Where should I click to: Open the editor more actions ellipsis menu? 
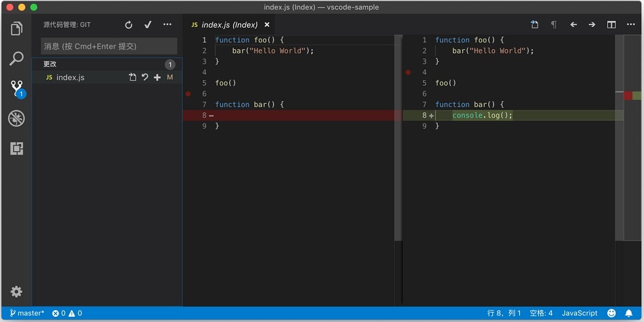631,25
